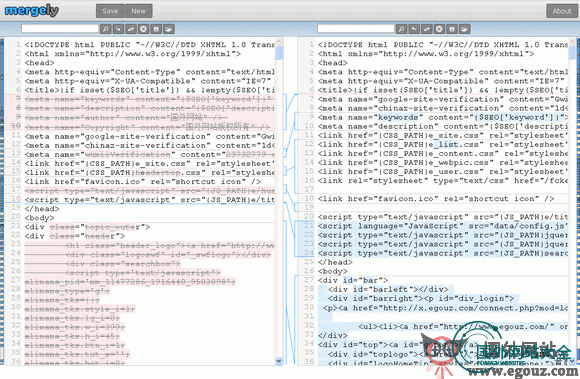Image resolution: width=580 pixels, height=379 pixels.
Task: Click right pane google-site-verification line 7
Action: [x=443, y=99]
